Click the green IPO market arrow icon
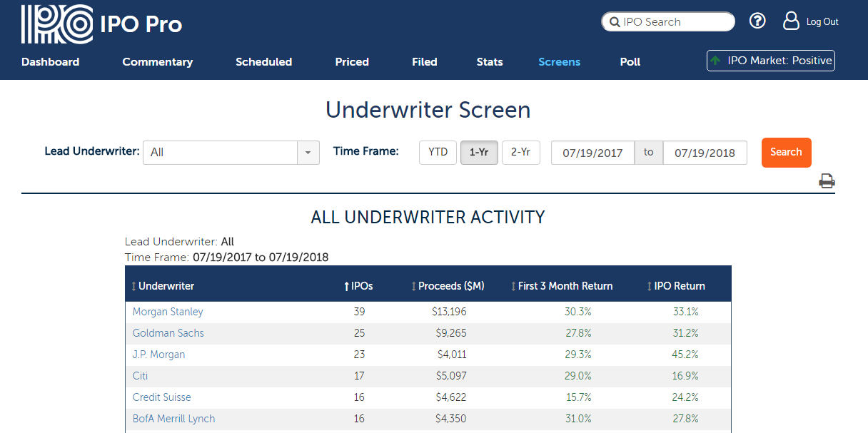Screen dimensions: 868x433 pos(715,61)
